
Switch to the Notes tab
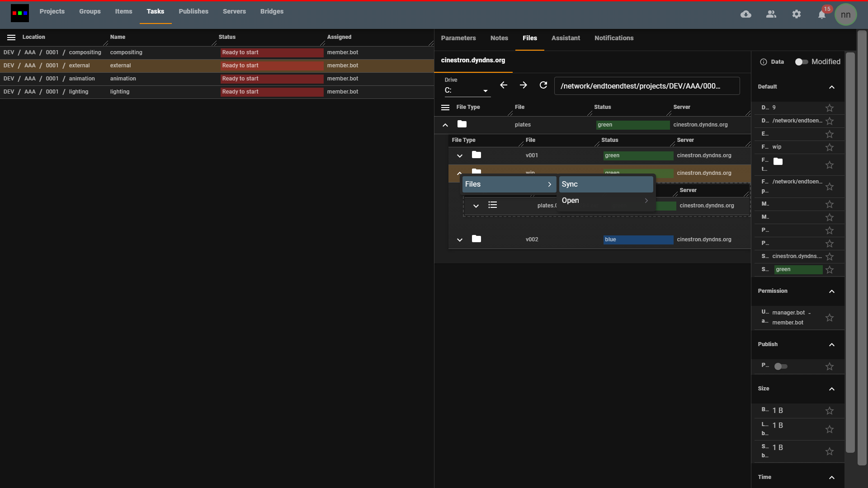pos(499,38)
